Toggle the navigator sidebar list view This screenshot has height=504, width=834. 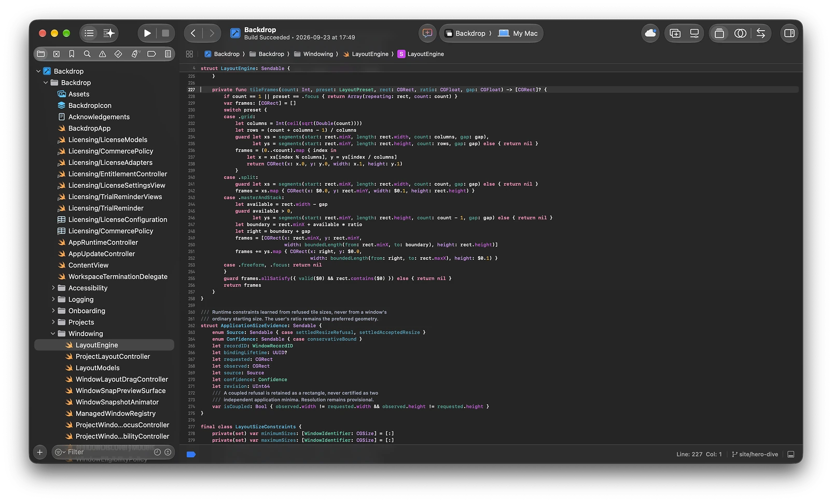coord(89,33)
